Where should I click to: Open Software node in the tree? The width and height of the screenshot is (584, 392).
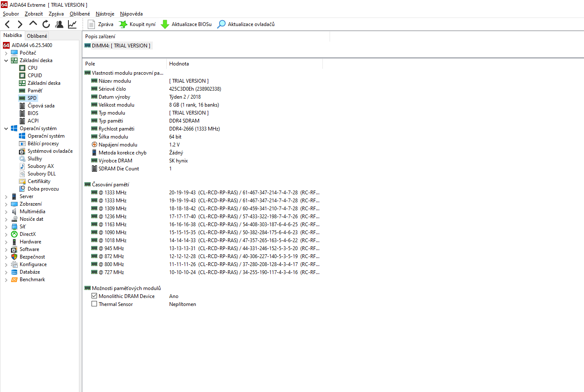[29, 249]
